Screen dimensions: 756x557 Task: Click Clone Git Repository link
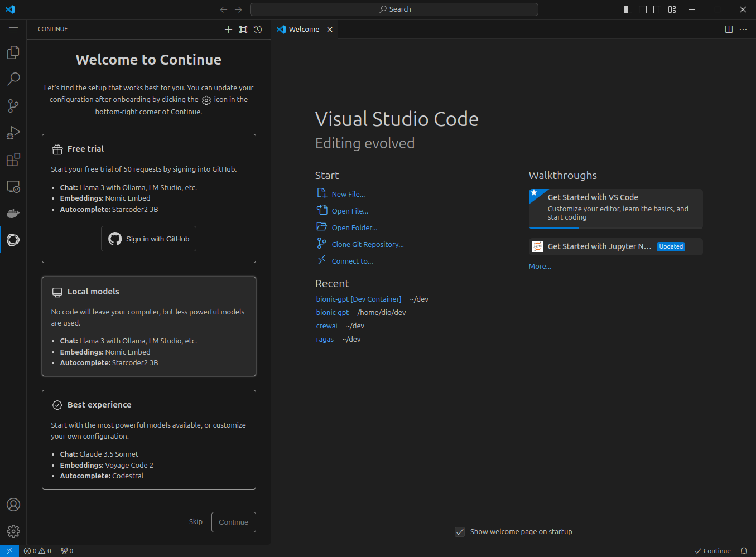(367, 244)
